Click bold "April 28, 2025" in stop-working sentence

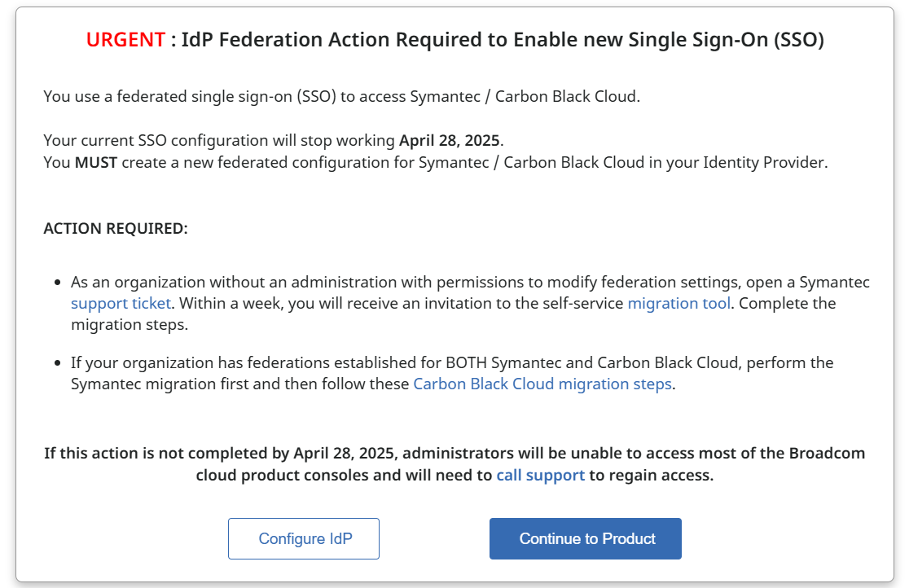449,140
